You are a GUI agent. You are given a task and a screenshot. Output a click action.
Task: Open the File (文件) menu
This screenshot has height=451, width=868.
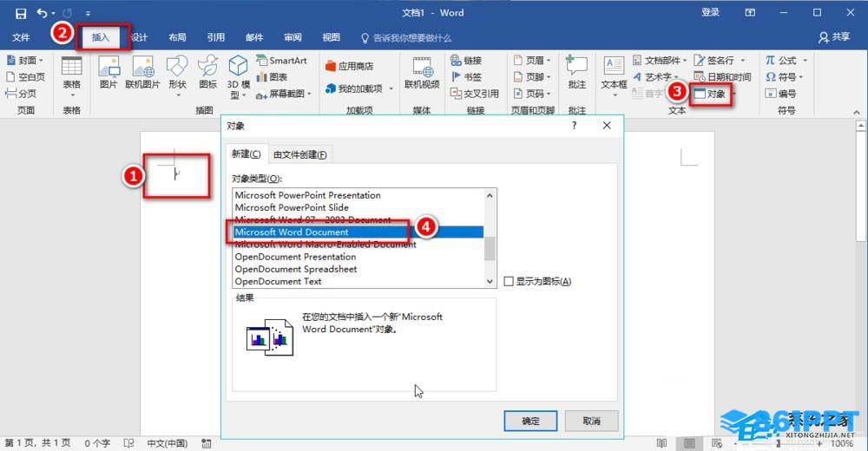tap(21, 37)
